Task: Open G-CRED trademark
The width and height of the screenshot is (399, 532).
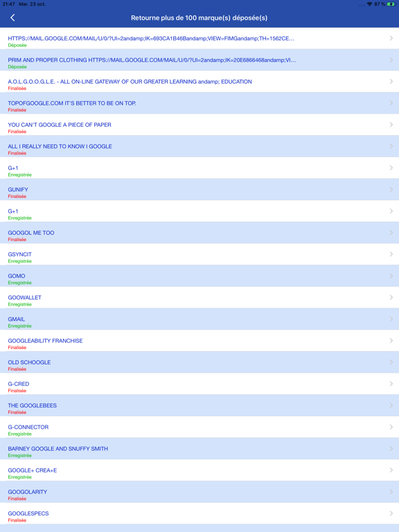Action: pos(199,384)
